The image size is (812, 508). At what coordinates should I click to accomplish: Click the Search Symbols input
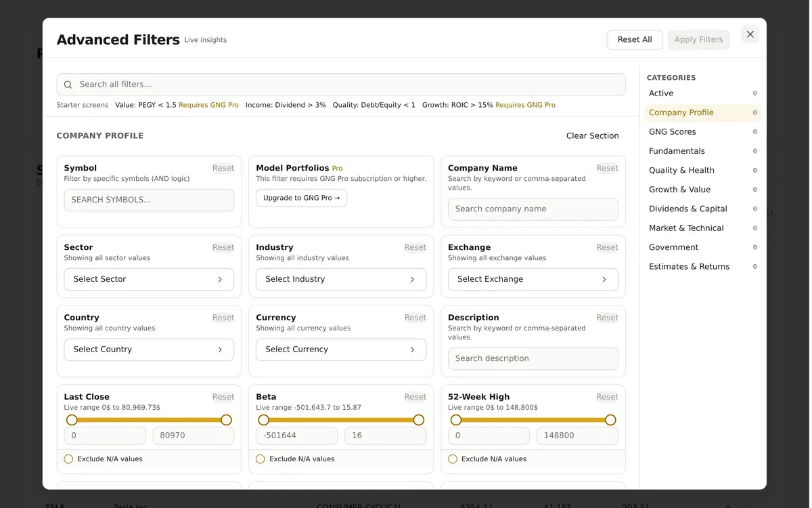click(149, 200)
